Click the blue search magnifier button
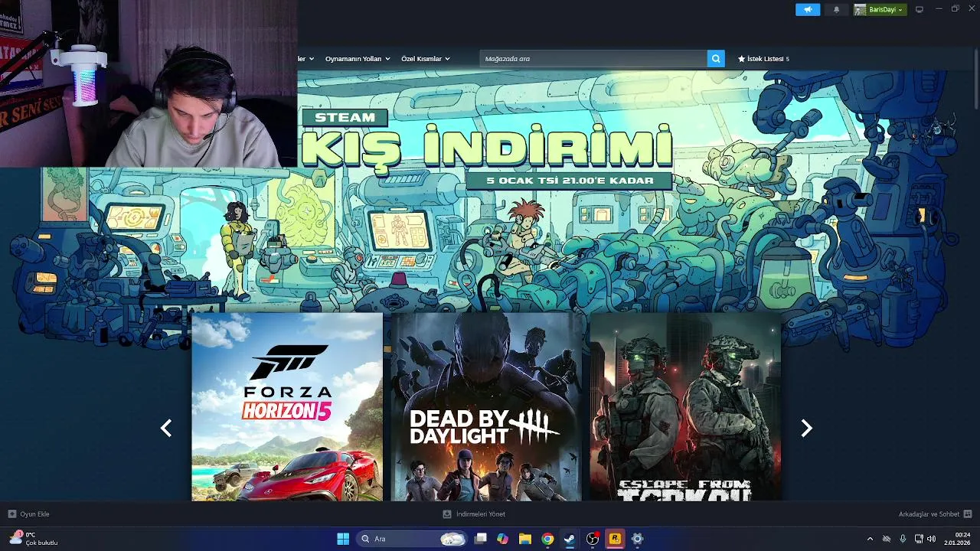The image size is (980, 551). (716, 59)
